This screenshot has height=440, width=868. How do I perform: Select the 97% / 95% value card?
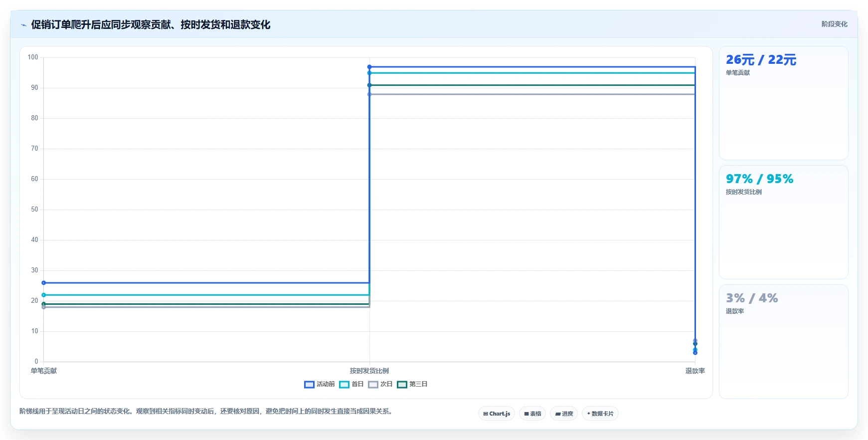(783, 222)
